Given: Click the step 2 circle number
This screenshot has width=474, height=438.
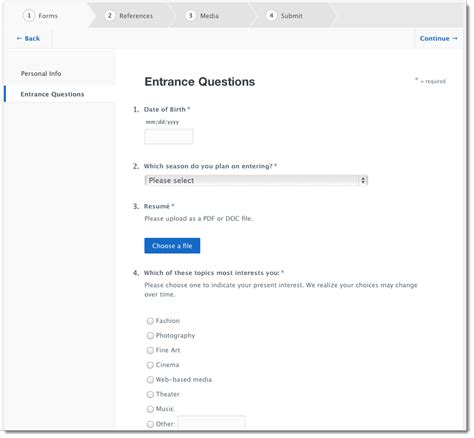Looking at the screenshot, I should 110,15.
